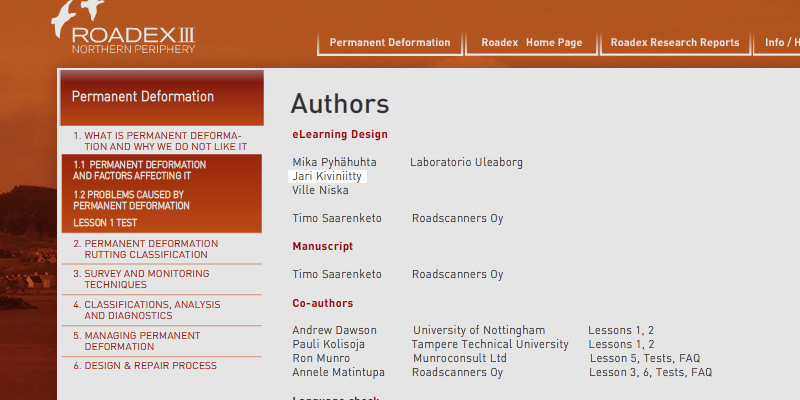Click the Permanent Deformation sidebar header
The height and width of the screenshot is (400, 800).
coord(162,97)
